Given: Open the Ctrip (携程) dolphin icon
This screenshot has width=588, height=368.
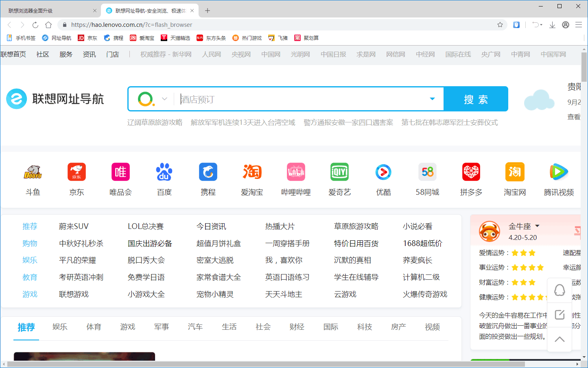Looking at the screenshot, I should click(x=208, y=172).
